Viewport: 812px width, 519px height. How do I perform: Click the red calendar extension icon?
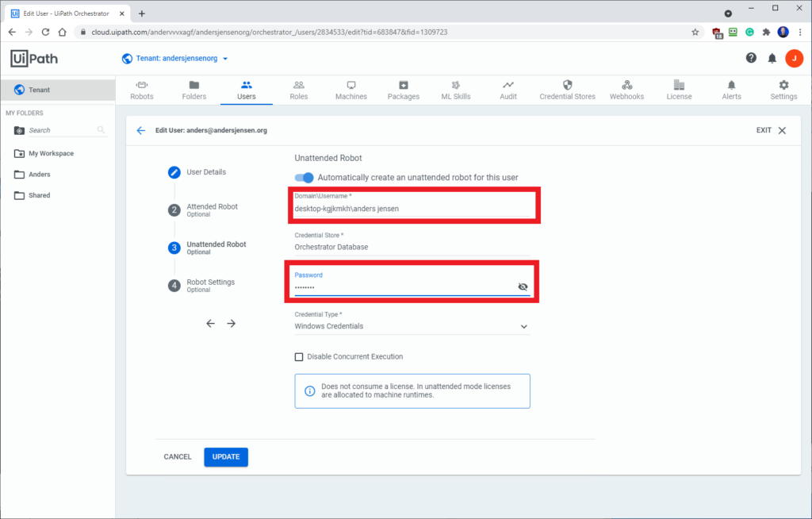(717, 33)
